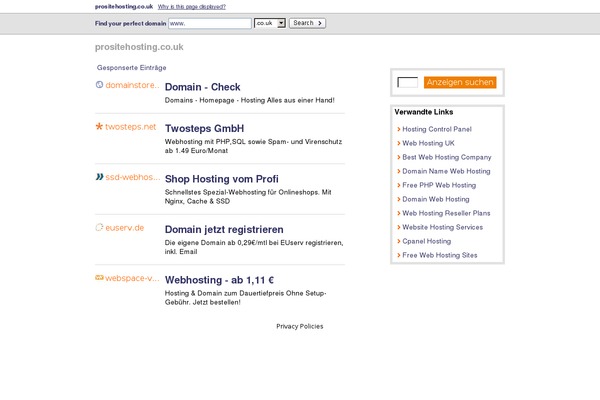Open Domain Name Web Hosting link
The image size is (600, 400).
446,171
